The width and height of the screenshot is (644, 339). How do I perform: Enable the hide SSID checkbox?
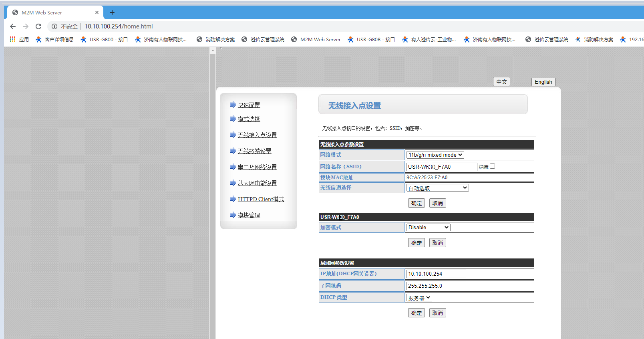[x=492, y=166]
